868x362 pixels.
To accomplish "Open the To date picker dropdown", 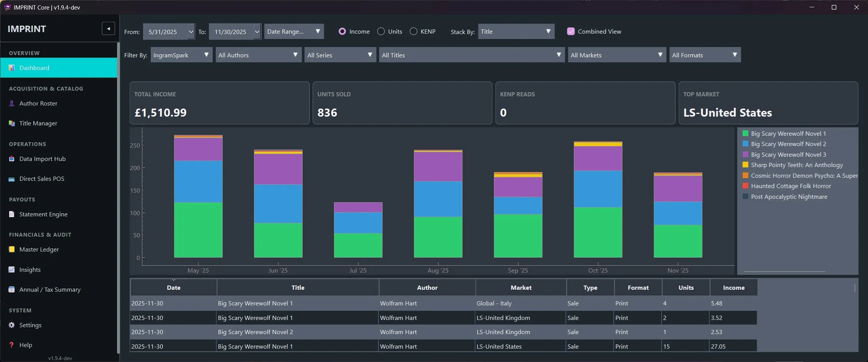I will 257,32.
